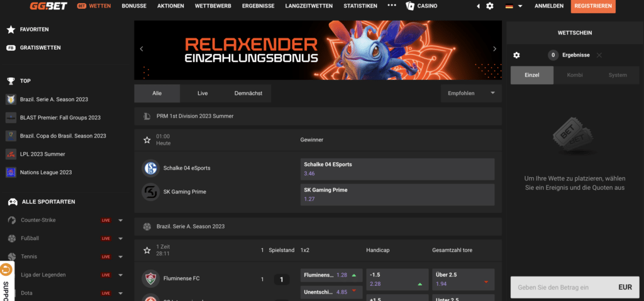Click the Counter-Strike sport icon
Image resolution: width=644 pixels, height=301 pixels.
pos(12,220)
